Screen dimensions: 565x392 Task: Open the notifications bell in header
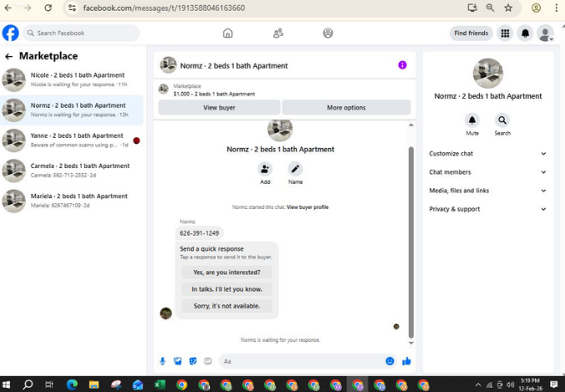[526, 33]
